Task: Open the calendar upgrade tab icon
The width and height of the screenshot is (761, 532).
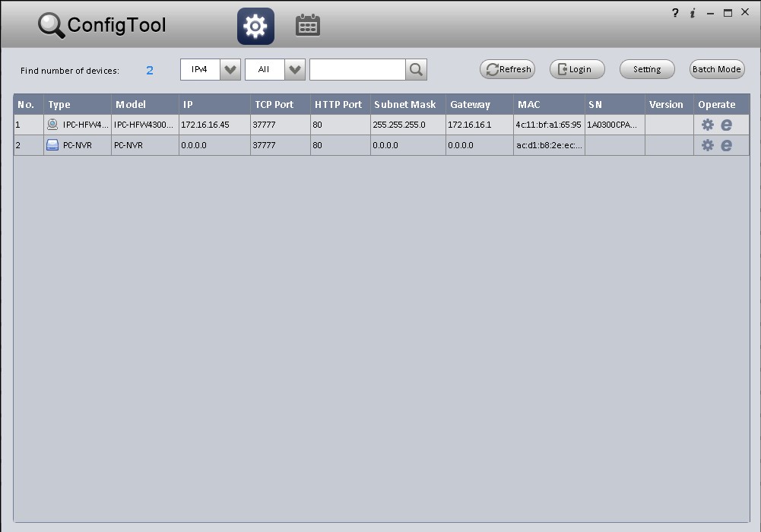Action: click(x=308, y=26)
